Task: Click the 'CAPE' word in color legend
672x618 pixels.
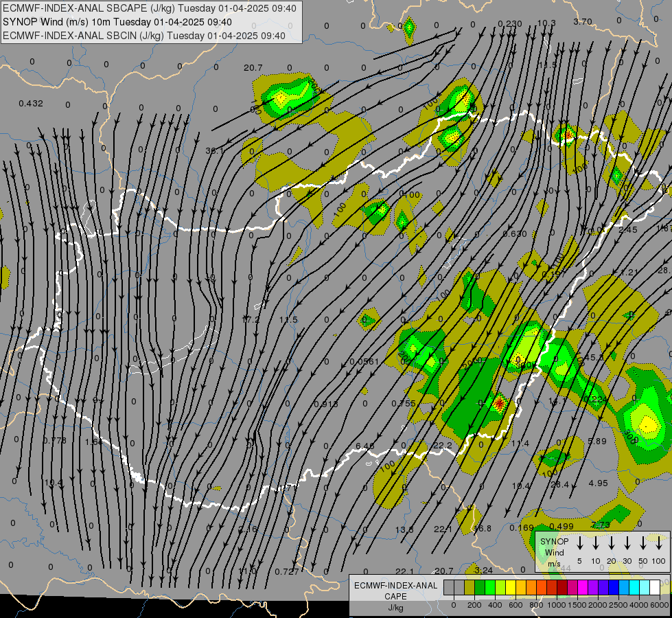Action: pyautogui.click(x=395, y=597)
